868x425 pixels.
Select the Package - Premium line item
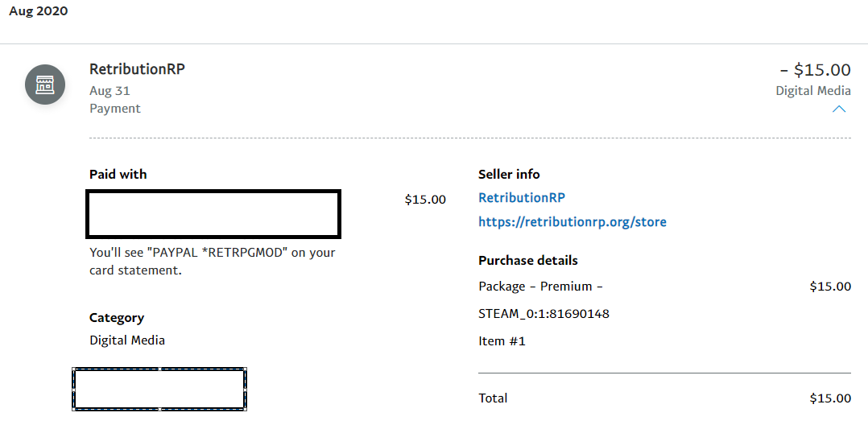click(540, 287)
